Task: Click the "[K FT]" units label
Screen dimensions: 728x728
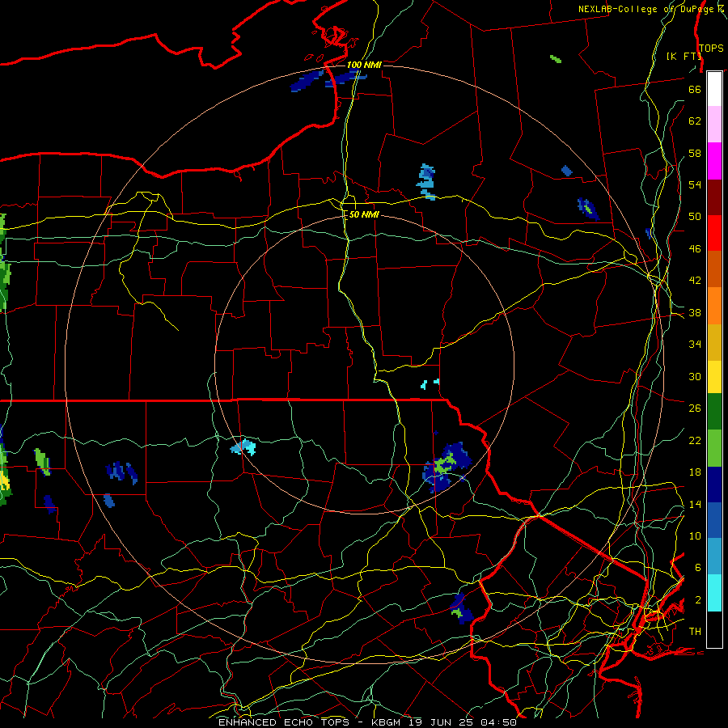Action: point(684,56)
